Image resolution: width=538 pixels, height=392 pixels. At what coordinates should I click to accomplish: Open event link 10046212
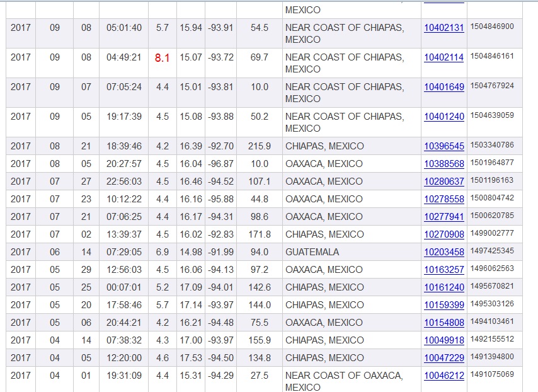pyautogui.click(x=444, y=376)
